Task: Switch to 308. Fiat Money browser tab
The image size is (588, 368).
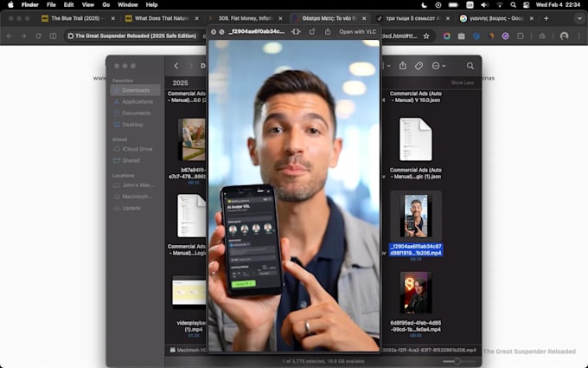Action: (x=243, y=18)
